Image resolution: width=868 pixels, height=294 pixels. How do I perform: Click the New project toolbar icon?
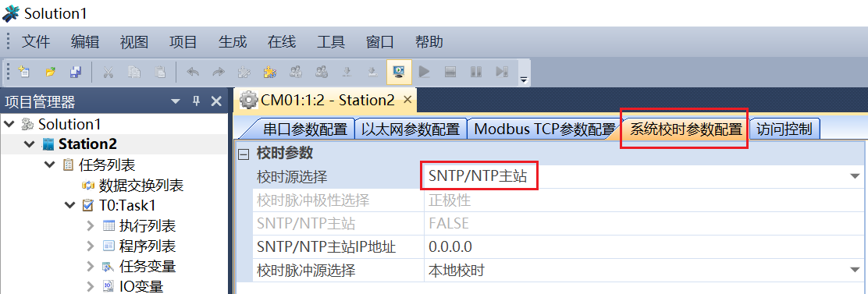click(x=23, y=71)
